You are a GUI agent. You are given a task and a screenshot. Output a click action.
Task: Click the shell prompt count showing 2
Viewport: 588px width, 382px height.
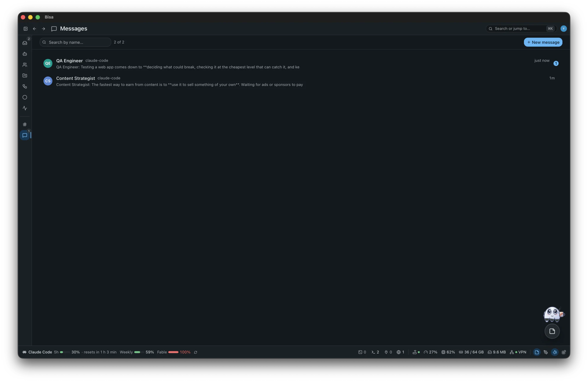375,352
